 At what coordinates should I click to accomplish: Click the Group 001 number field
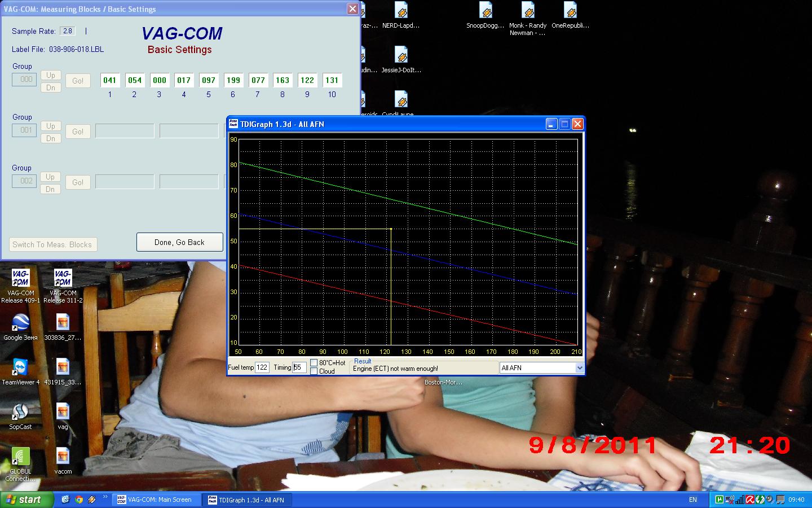(25, 130)
